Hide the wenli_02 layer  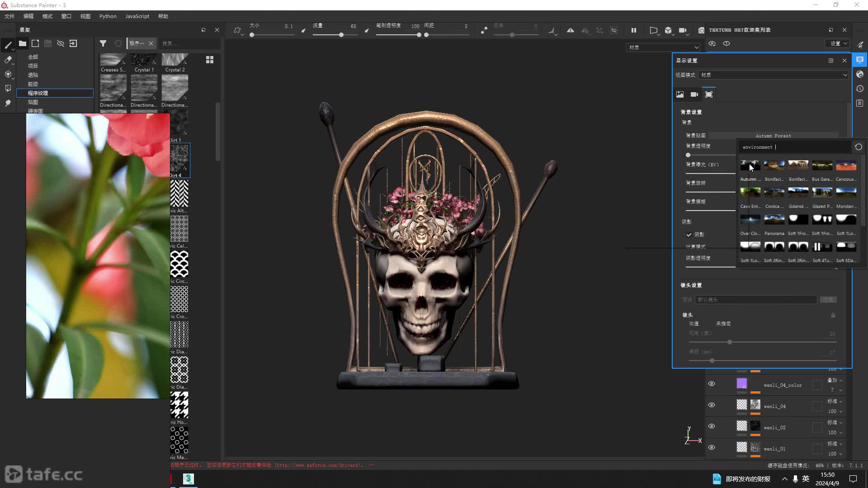coord(712,426)
